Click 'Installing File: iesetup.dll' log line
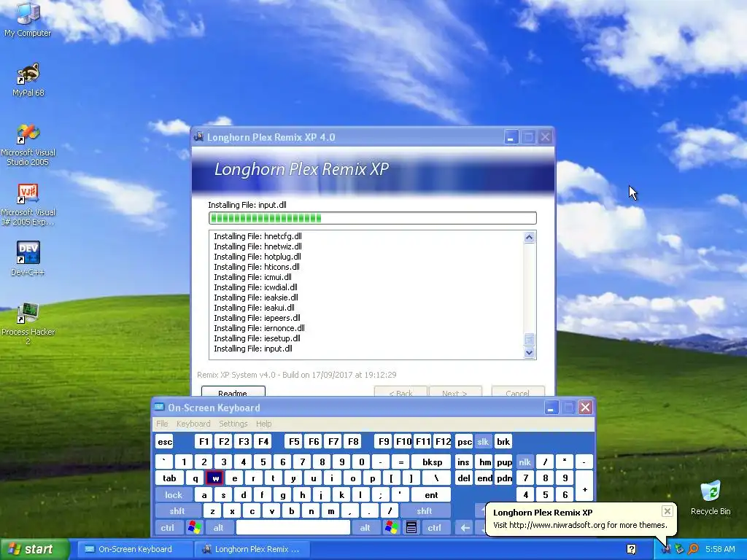The height and width of the screenshot is (560, 747). [258, 338]
